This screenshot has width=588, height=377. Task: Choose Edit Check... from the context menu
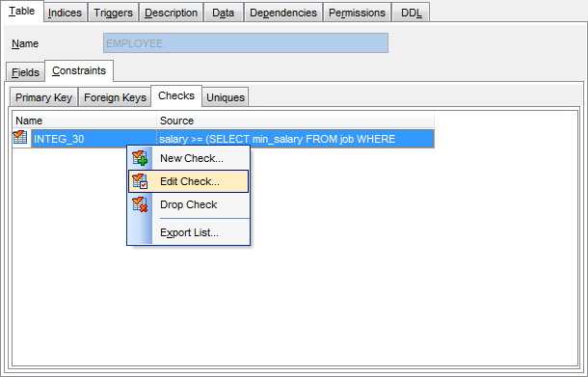(189, 181)
